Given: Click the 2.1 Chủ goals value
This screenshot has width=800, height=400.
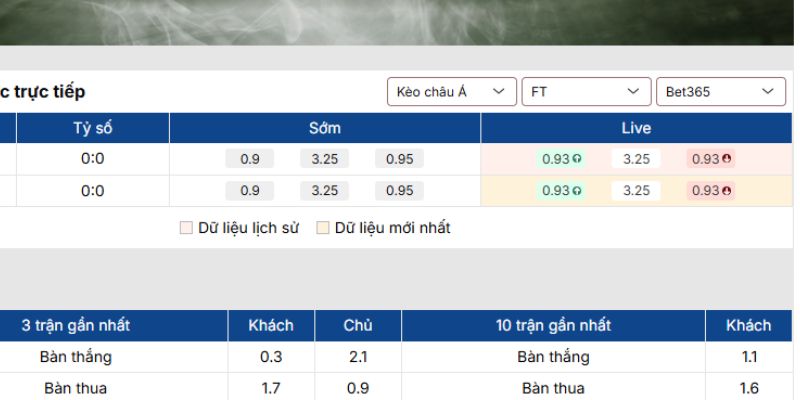Looking at the screenshot, I should [x=358, y=357].
